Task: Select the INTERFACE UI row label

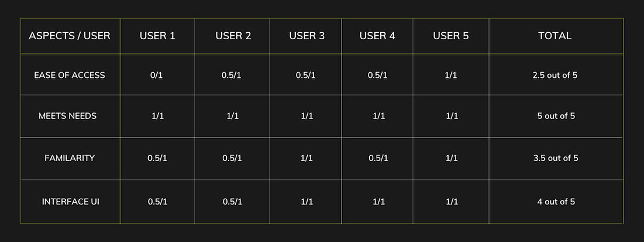Action: pos(70,202)
